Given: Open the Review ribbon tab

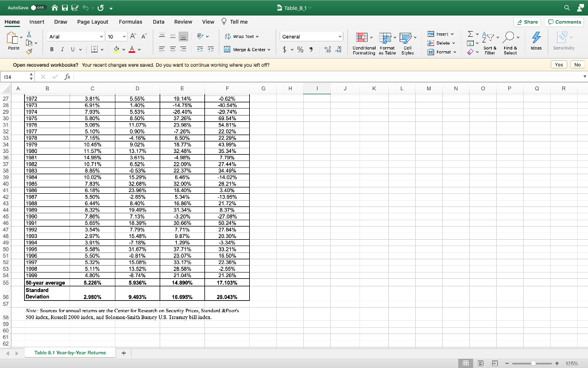Looking at the screenshot, I should (183, 22).
